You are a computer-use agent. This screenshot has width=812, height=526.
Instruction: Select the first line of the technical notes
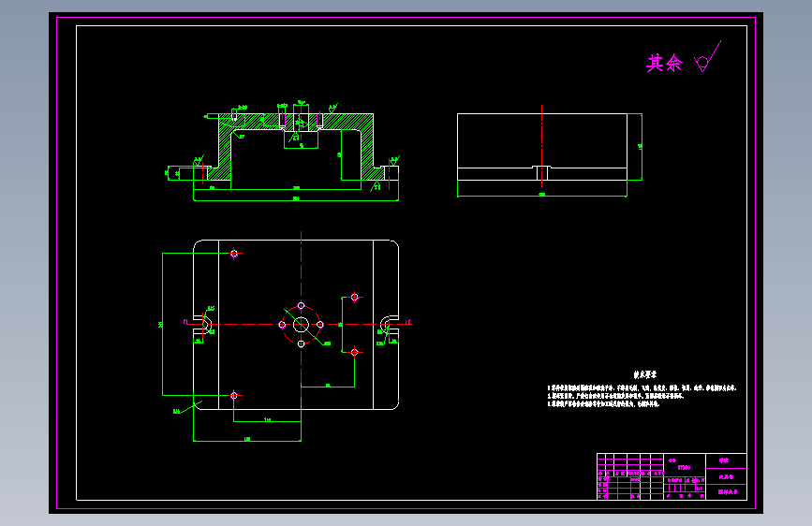(642, 387)
